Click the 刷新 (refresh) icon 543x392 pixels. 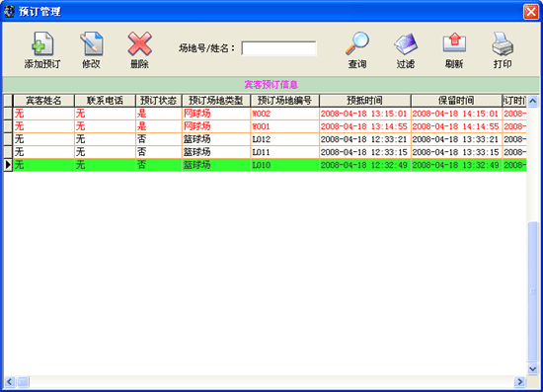click(x=454, y=42)
